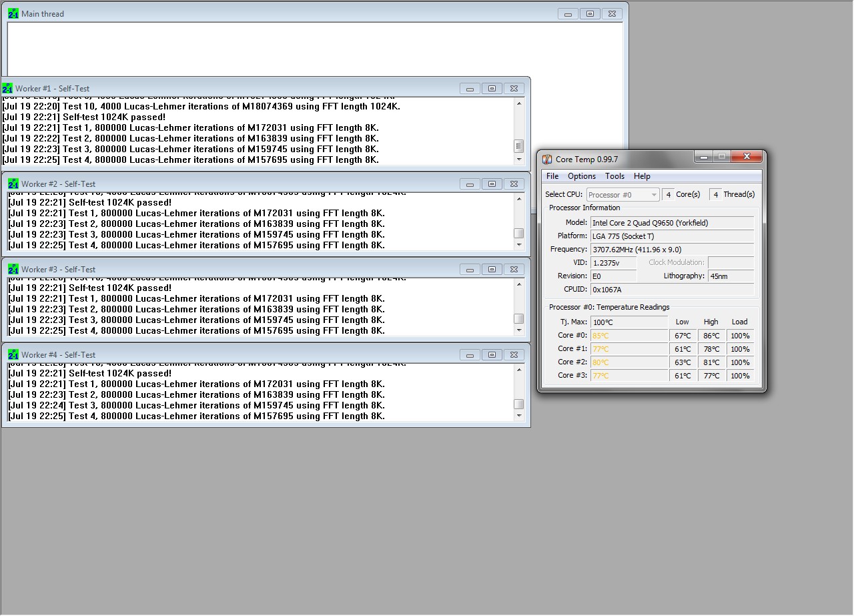
Task: Close the Core Temp window
Action: pos(747,157)
